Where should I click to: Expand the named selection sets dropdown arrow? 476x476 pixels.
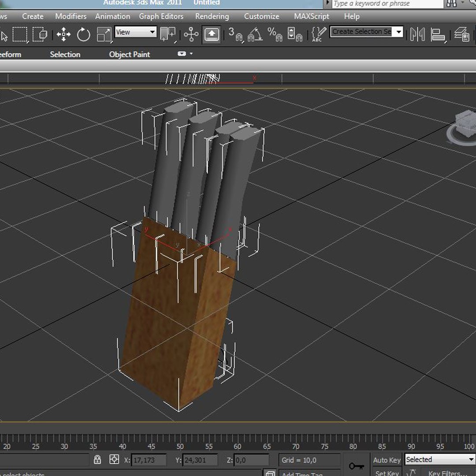coord(398,32)
